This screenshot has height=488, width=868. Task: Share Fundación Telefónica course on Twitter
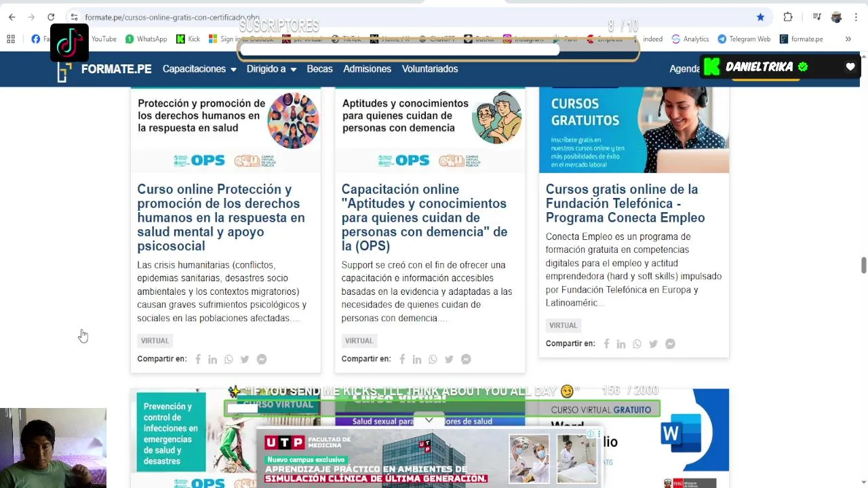[653, 344]
